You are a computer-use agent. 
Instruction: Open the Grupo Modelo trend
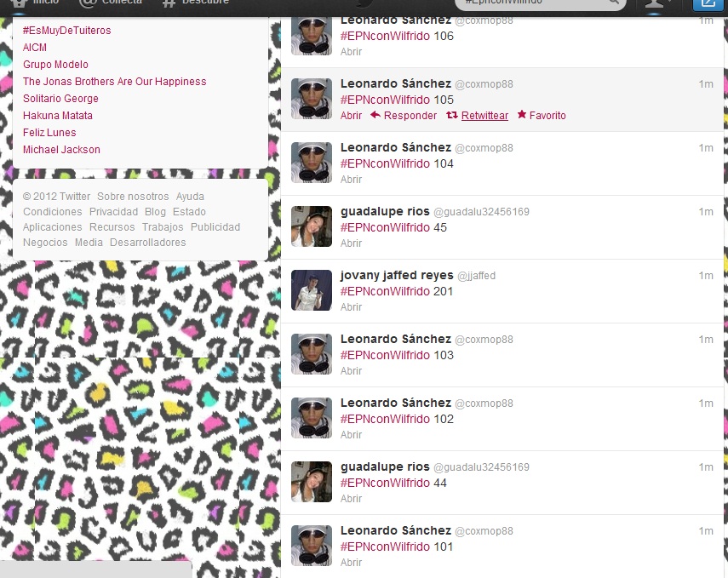point(55,65)
